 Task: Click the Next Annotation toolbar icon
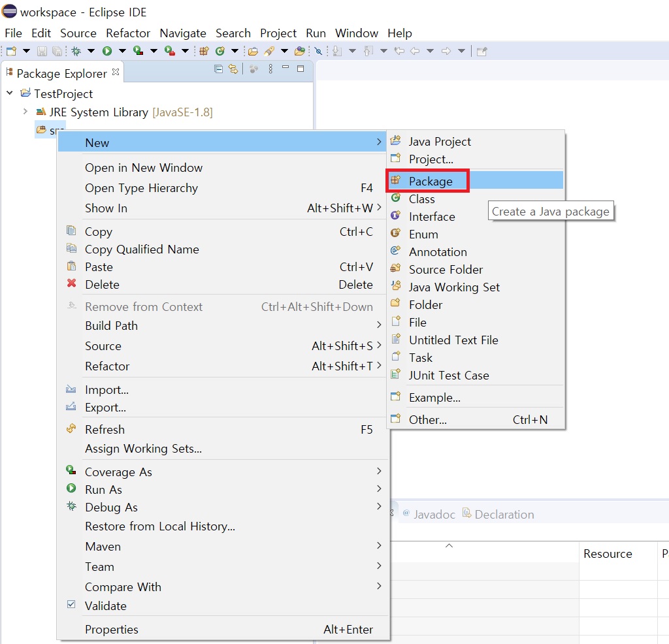(x=337, y=51)
